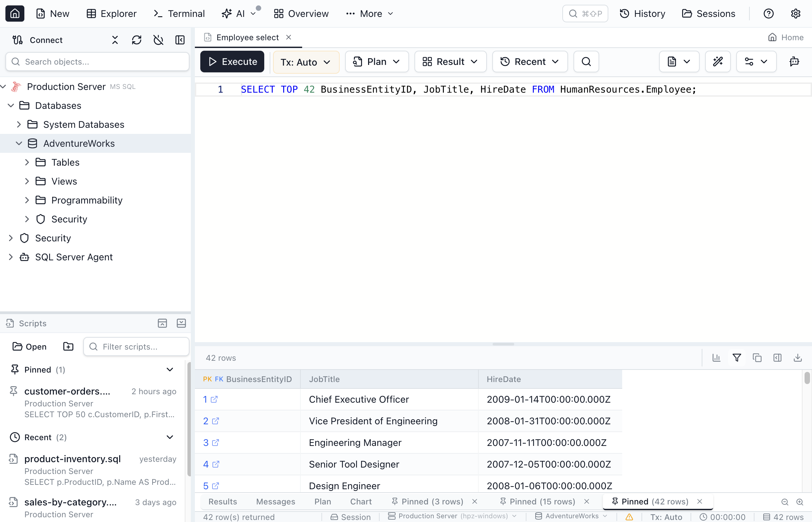The image size is (812, 522).
Task: Open the AI assistant menu
Action: [239, 14]
